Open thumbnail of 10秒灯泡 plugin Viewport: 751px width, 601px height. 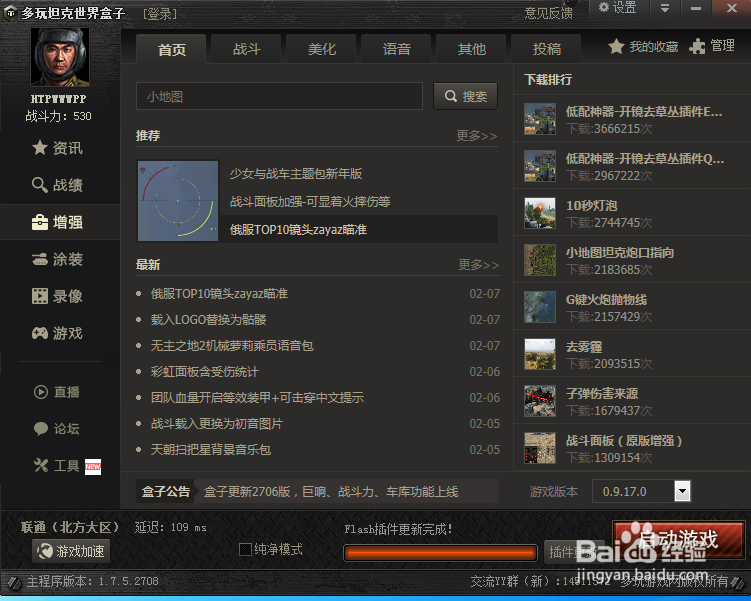[x=540, y=213]
